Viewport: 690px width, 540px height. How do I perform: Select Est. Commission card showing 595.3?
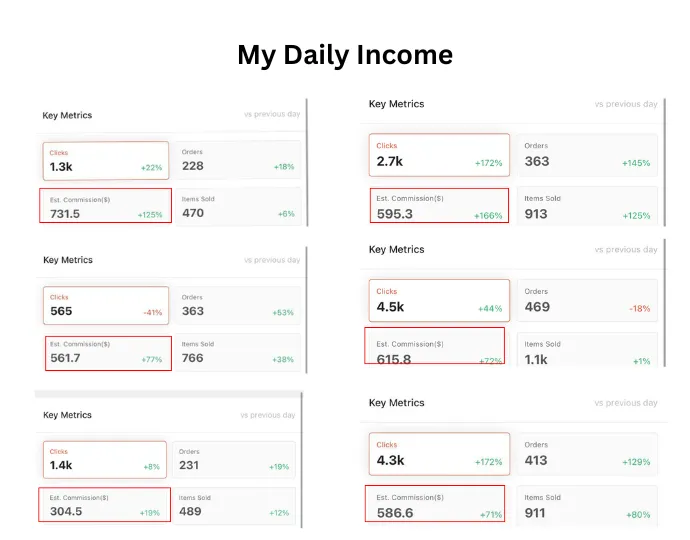[439, 206]
